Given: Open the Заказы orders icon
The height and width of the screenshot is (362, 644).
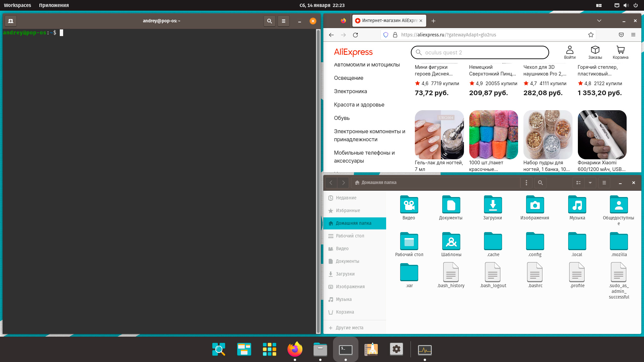Looking at the screenshot, I should (595, 52).
